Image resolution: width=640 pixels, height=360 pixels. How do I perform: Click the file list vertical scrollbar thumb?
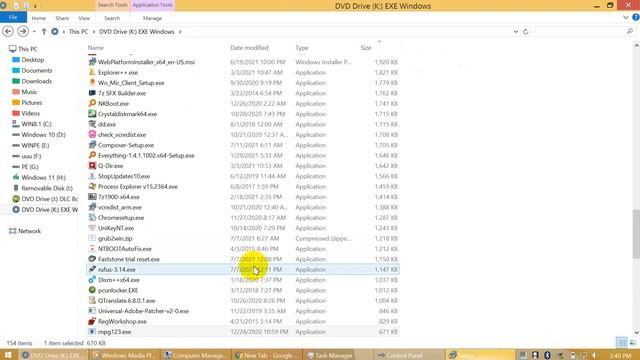[636, 233]
